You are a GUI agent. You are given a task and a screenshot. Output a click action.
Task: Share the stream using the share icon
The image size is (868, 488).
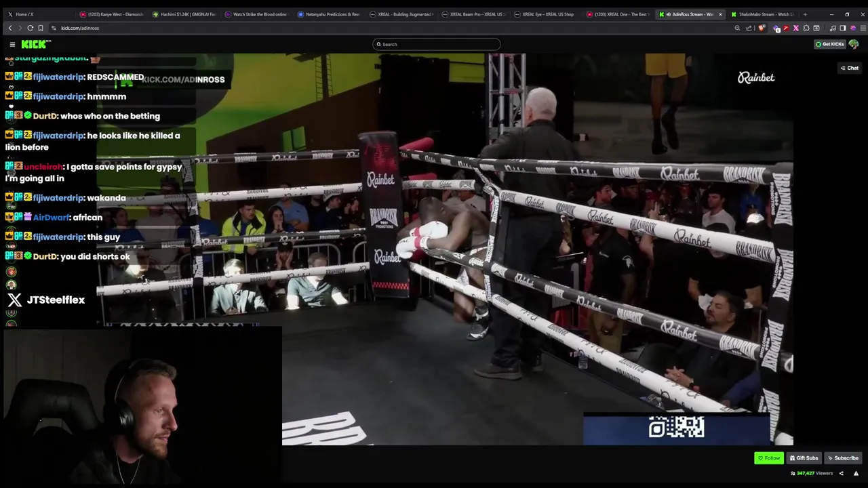click(x=842, y=473)
